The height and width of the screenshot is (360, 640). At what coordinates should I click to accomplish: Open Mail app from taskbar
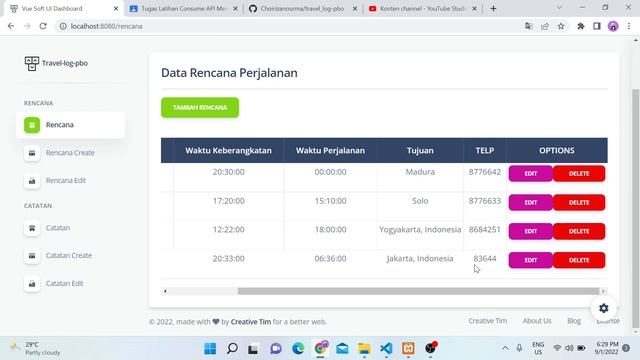tap(342, 348)
